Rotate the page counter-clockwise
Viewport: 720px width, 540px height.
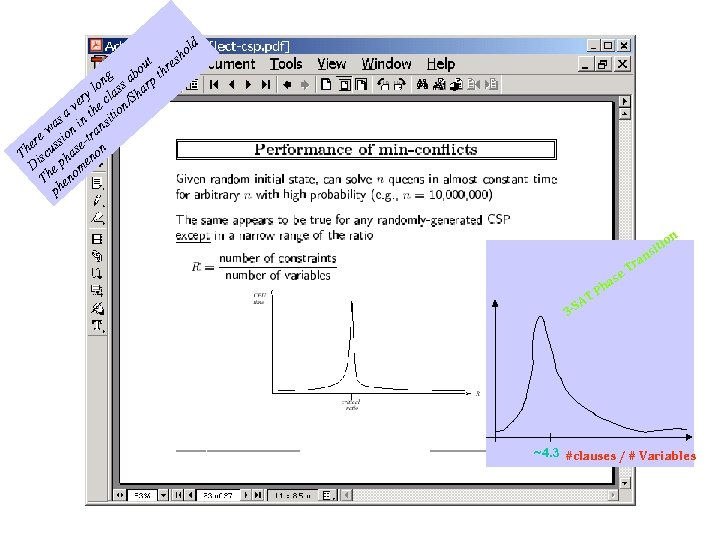[x=382, y=84]
